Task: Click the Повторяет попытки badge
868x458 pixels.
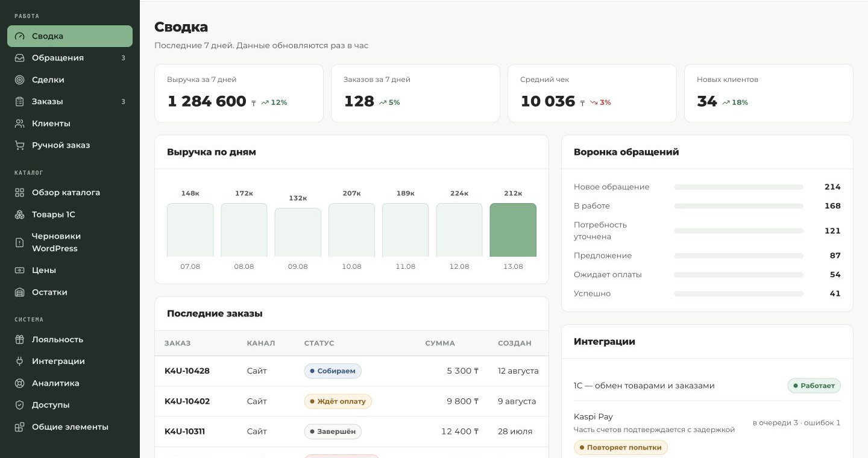Action: [621, 448]
